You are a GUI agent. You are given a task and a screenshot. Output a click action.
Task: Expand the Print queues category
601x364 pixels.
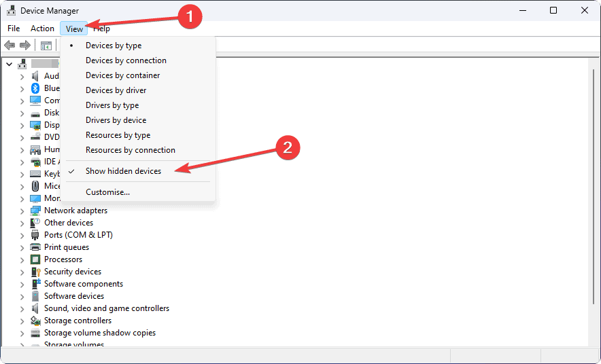[22, 248]
